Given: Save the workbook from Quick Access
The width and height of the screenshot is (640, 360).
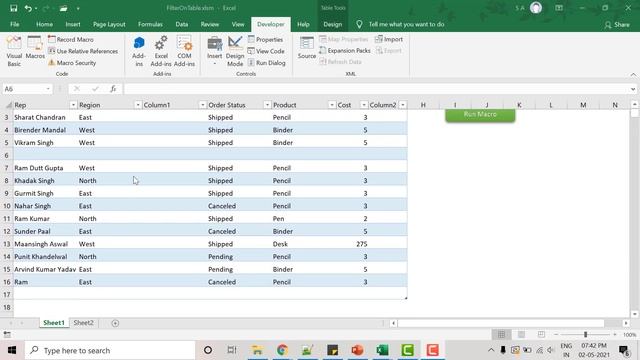Looking at the screenshot, I should [13, 8].
